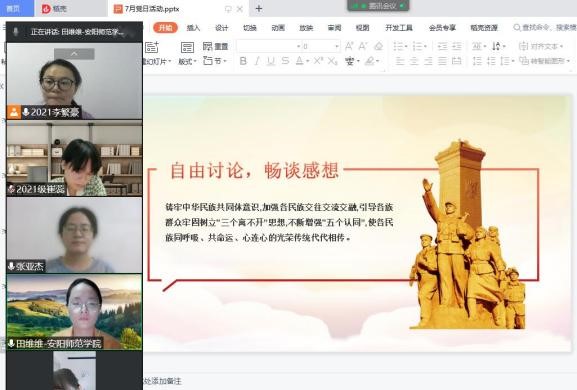This screenshot has height=390, width=577.
Task: Open the 审阅 ribbon tab
Action: [x=334, y=28]
